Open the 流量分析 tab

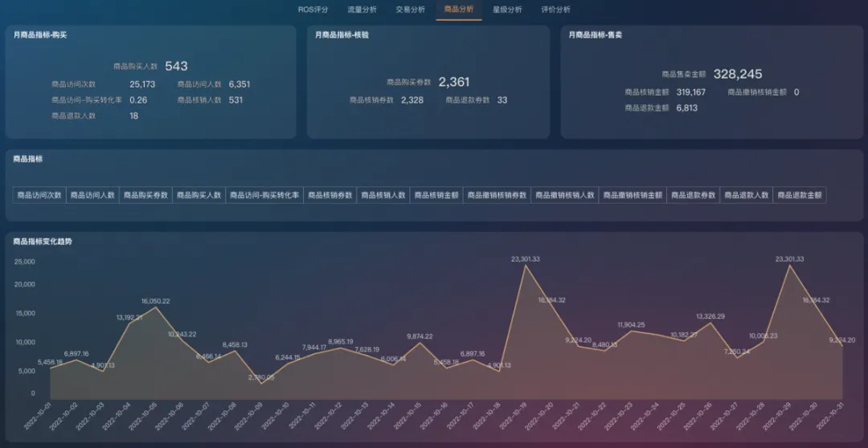point(362,10)
